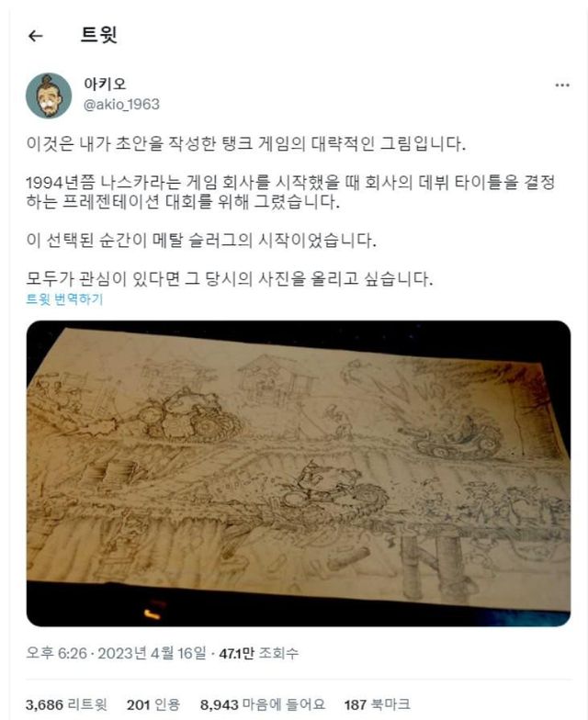Open the @akio_1963 handle link
Image resolution: width=588 pixels, height=720 pixels.
pos(121,105)
